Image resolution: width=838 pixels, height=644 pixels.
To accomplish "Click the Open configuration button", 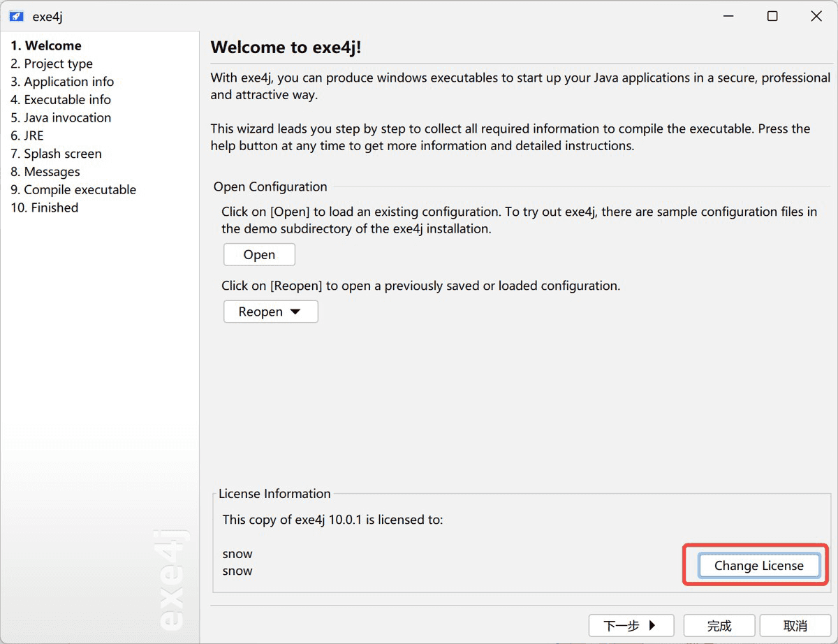I will point(259,255).
